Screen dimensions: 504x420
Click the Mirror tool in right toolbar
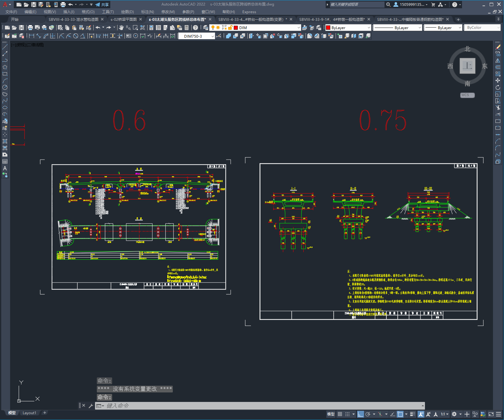(x=498, y=60)
